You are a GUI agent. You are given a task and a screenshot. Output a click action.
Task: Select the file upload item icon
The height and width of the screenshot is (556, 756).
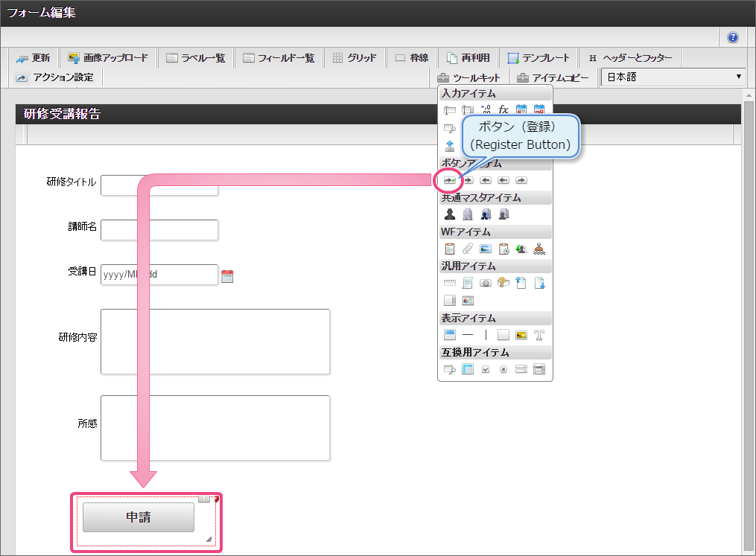click(450, 145)
